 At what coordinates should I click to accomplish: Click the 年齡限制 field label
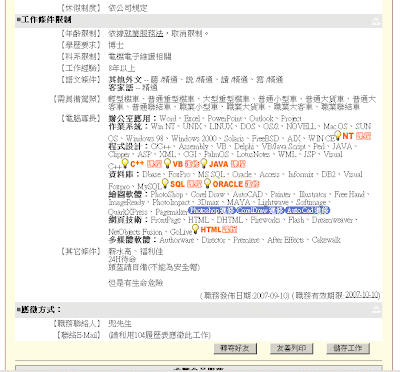(x=81, y=34)
